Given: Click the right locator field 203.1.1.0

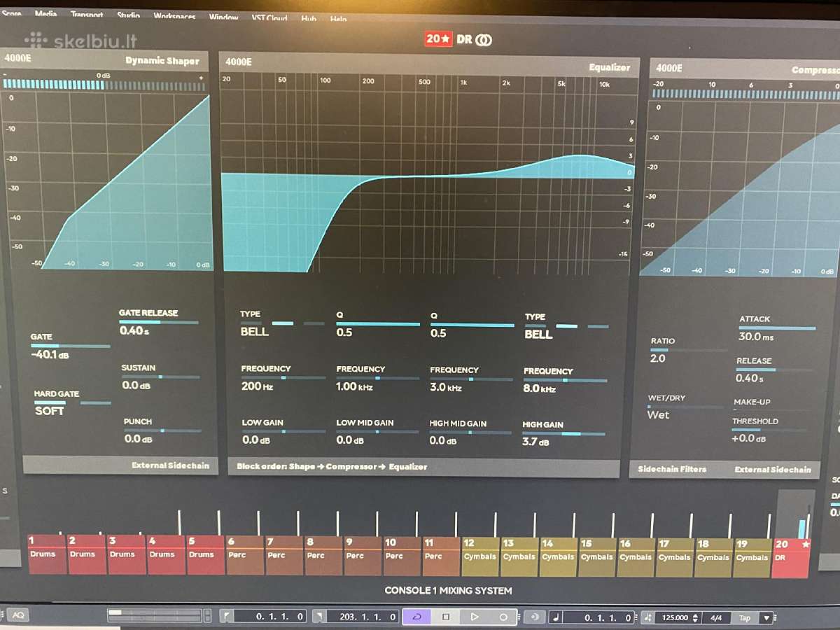Looking at the screenshot, I should click(x=363, y=617).
